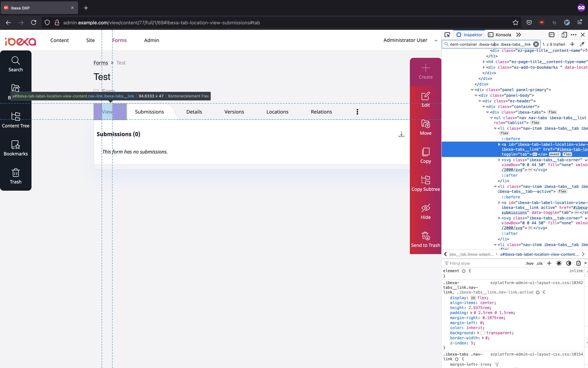Screen dimensions: 588x368
Task: Toggle dark color scheme simulation icon
Action: 569,263
